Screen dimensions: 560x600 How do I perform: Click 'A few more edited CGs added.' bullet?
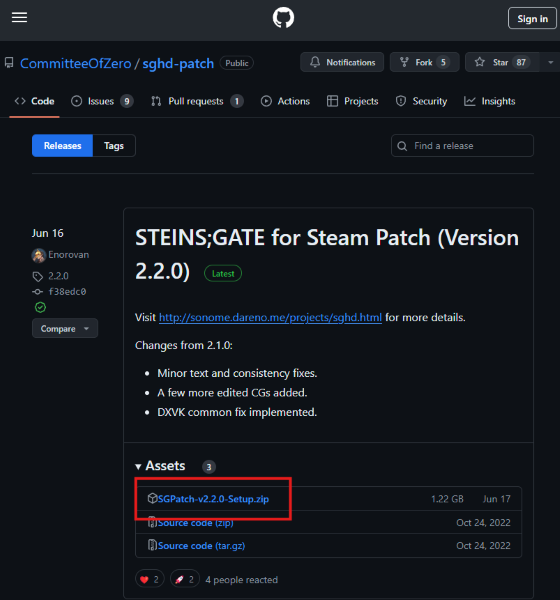tap(232, 393)
